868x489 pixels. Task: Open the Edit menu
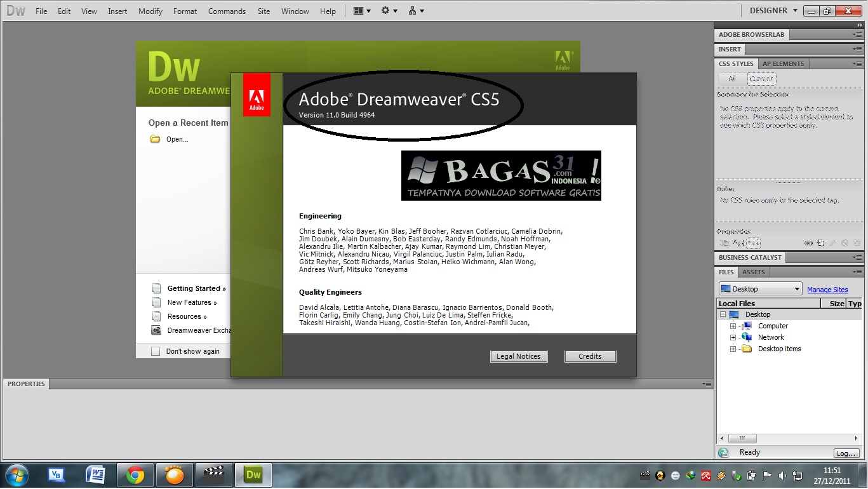tap(64, 11)
